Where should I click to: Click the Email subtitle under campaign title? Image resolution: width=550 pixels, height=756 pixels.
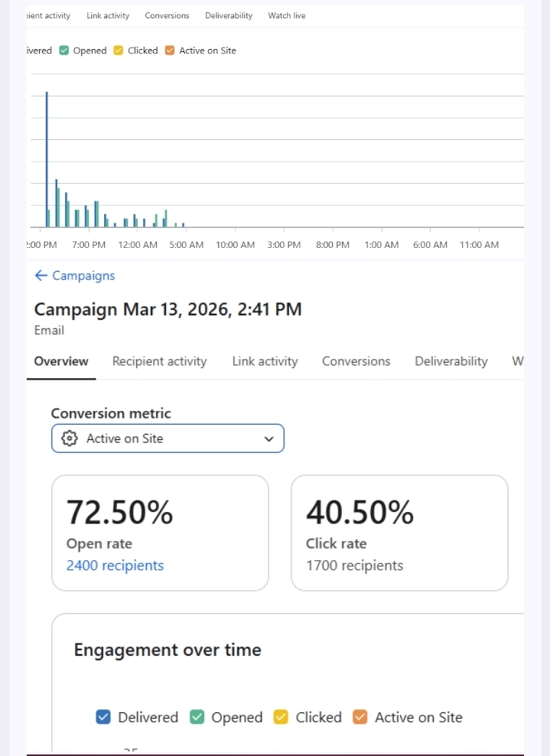click(49, 331)
